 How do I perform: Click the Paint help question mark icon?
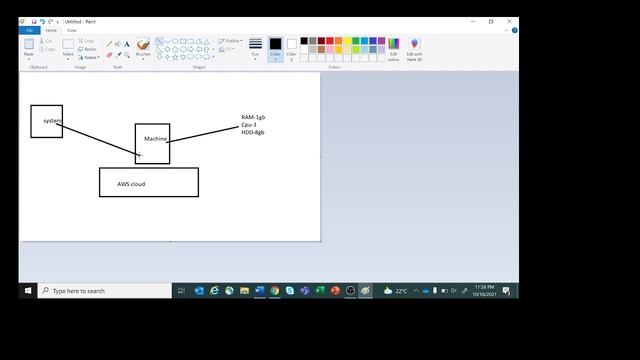tap(514, 30)
